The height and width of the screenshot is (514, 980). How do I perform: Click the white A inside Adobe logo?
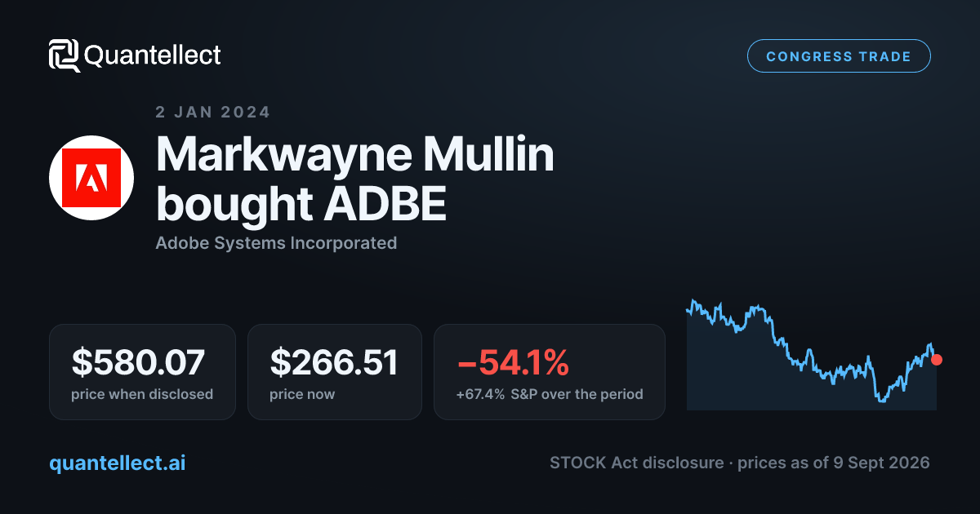pyautogui.click(x=91, y=178)
